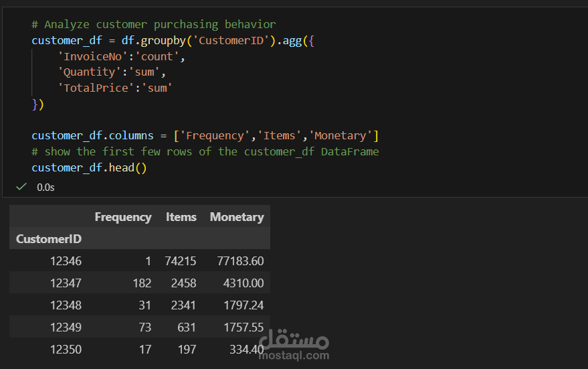Click the green execution success checkmark
Image resolution: width=588 pixels, height=369 pixels.
click(21, 187)
